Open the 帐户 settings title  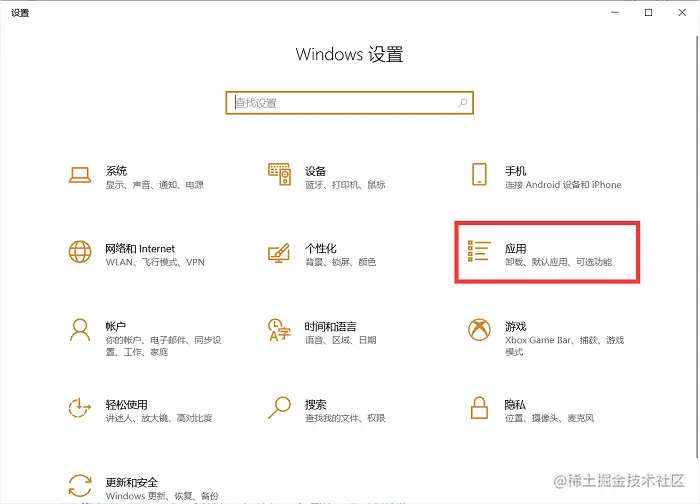click(116, 326)
